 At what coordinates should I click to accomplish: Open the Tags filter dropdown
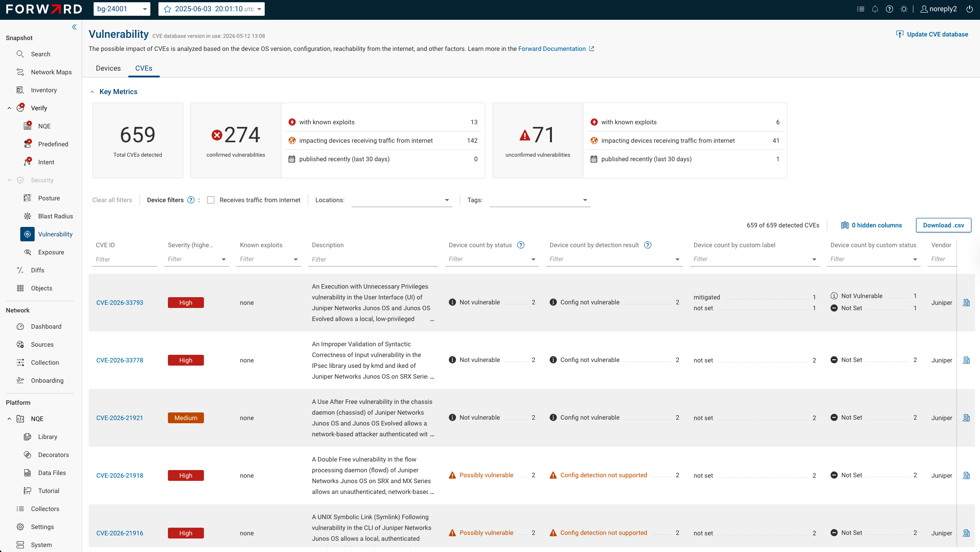click(540, 200)
